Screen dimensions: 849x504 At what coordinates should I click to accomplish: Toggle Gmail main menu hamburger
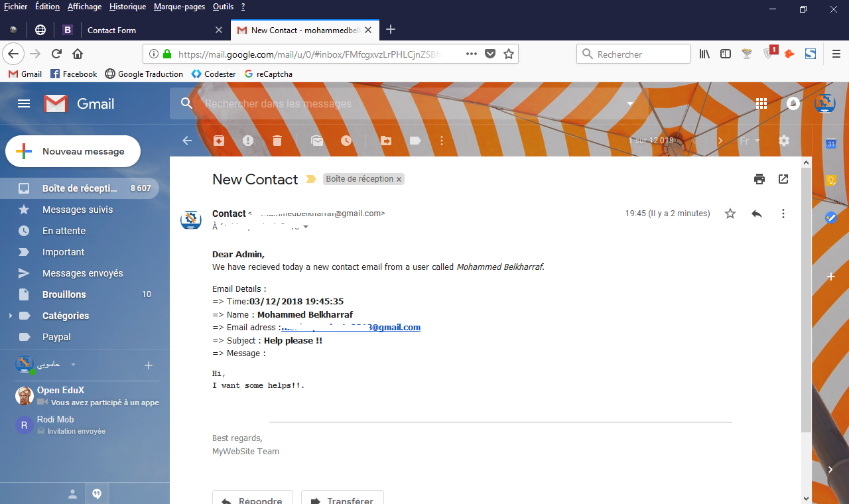24,103
